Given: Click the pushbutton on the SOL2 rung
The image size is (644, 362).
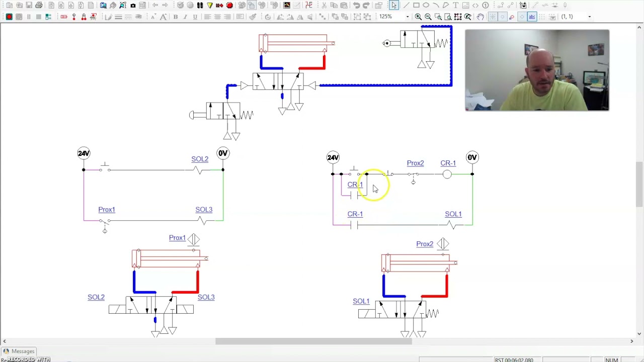Looking at the screenshot, I should click(x=105, y=167).
